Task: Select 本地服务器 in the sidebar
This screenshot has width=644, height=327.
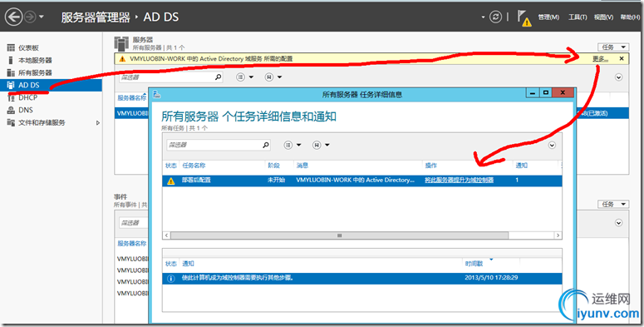Action: pyautogui.click(x=35, y=60)
